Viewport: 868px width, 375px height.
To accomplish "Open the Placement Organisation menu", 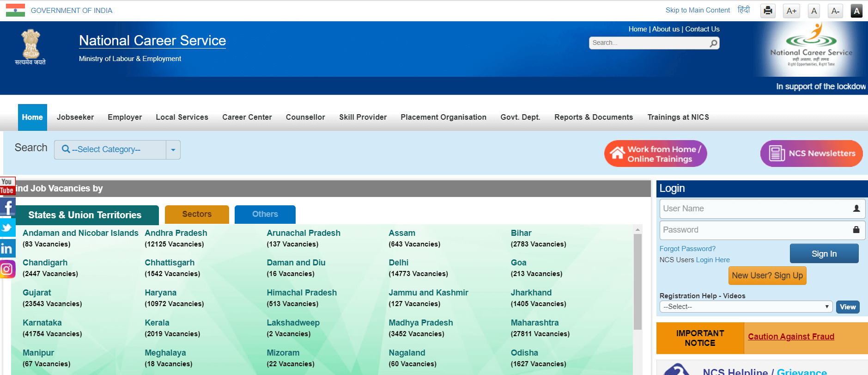I will point(443,117).
